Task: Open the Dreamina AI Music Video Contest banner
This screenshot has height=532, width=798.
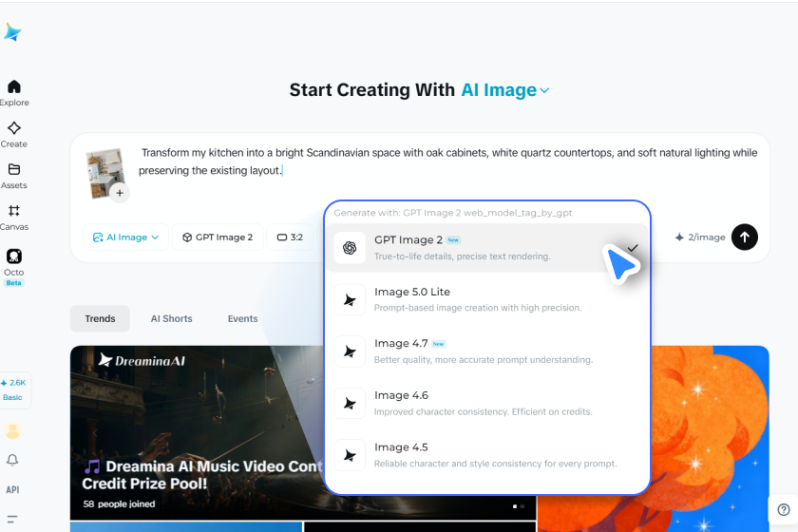Action: pos(197,433)
